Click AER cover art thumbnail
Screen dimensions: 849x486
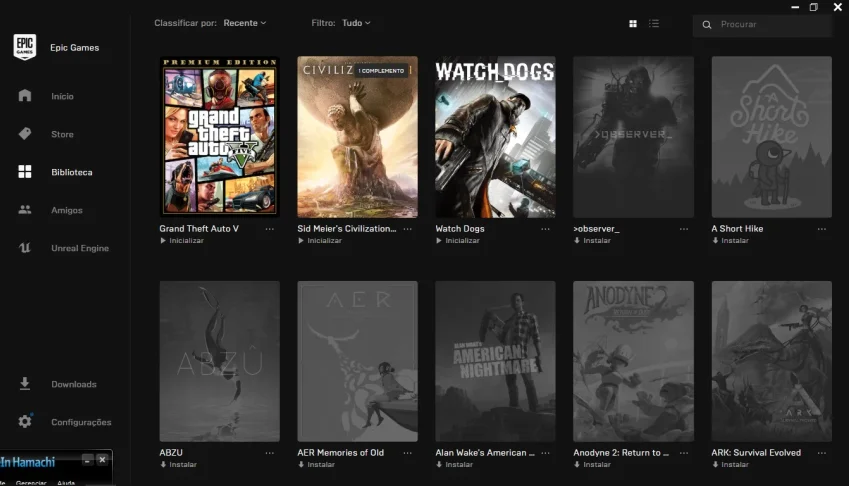(357, 361)
